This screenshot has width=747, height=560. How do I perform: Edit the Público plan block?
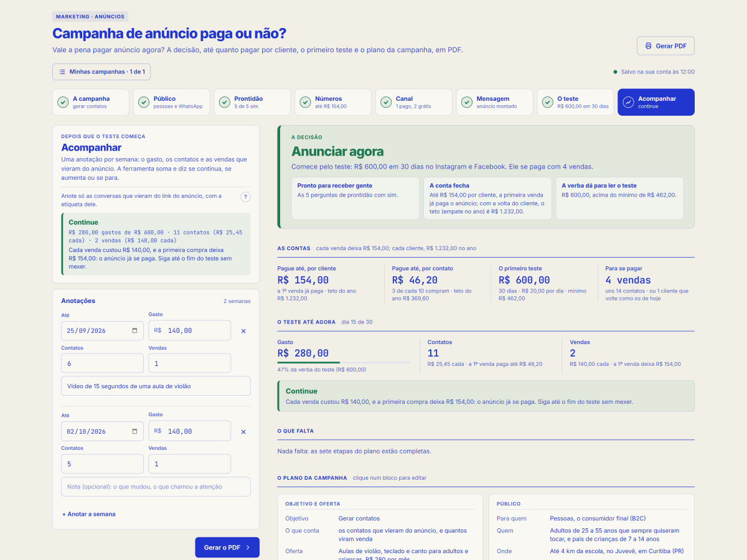coord(591,527)
